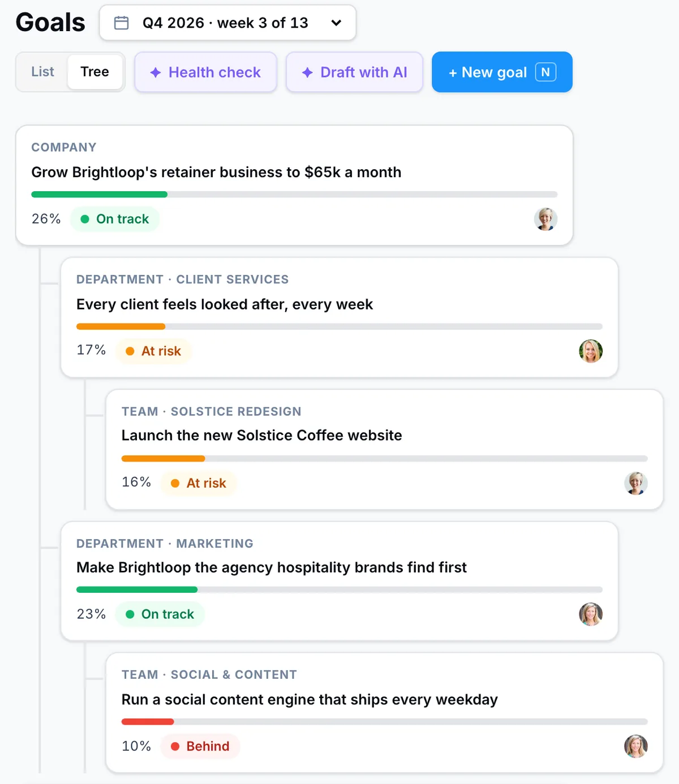The height and width of the screenshot is (784, 679).
Task: Click Behind status on Social & Content goal
Action: [200, 746]
